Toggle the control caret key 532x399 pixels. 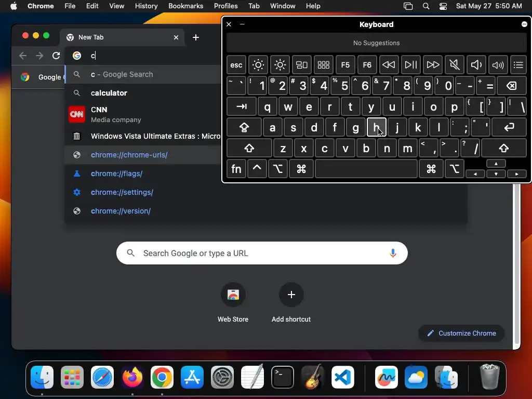257,169
